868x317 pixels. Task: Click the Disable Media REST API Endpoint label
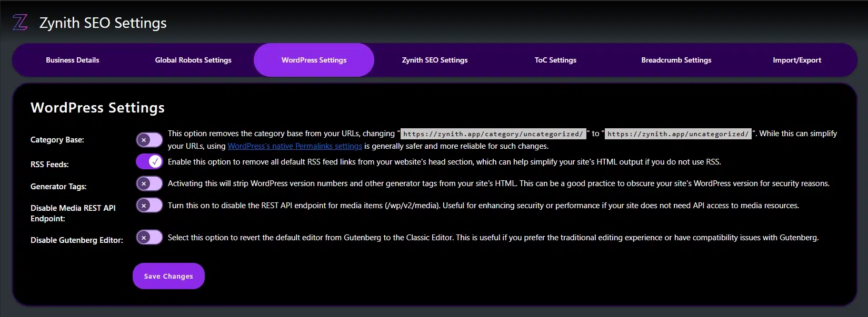[x=73, y=213]
